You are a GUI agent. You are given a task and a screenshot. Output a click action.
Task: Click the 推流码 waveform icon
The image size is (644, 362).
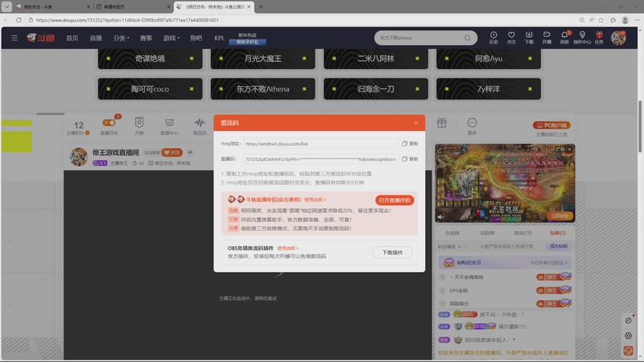(x=200, y=126)
